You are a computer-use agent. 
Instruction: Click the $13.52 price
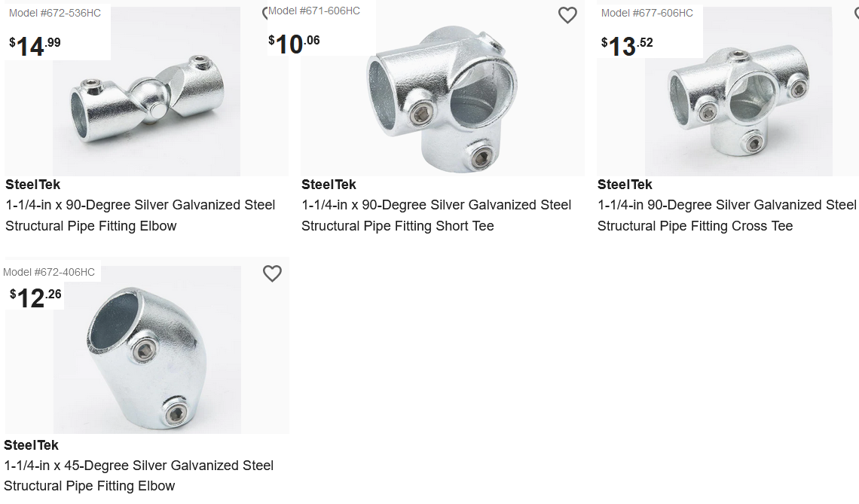627,46
